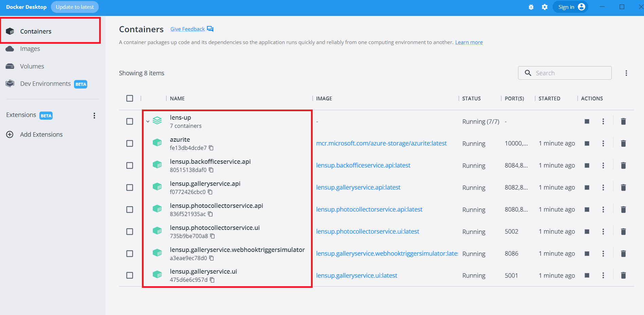644x315 pixels.
Task: Stop lensup.galleryservice.api container
Action: point(587,188)
